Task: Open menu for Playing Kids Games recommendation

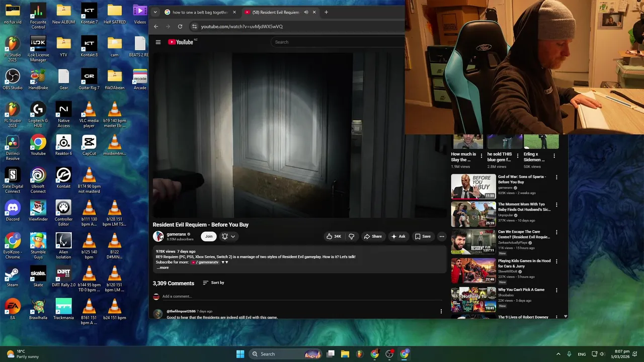Action: [x=556, y=261]
